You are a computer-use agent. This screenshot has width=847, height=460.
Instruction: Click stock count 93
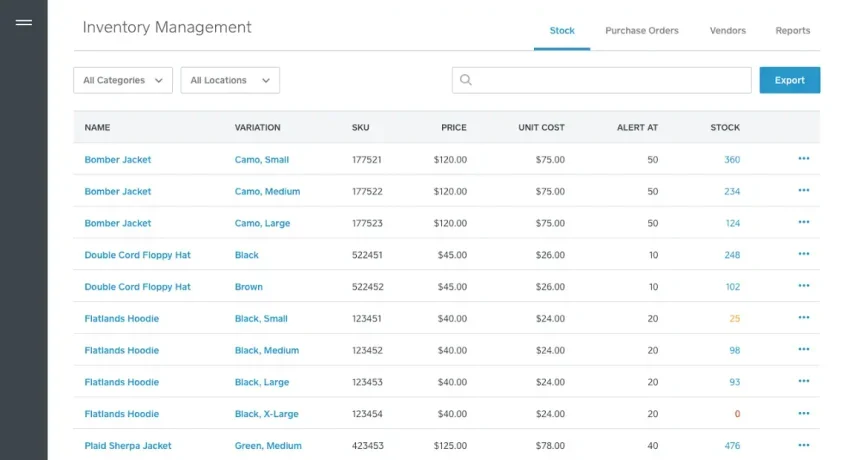point(735,382)
